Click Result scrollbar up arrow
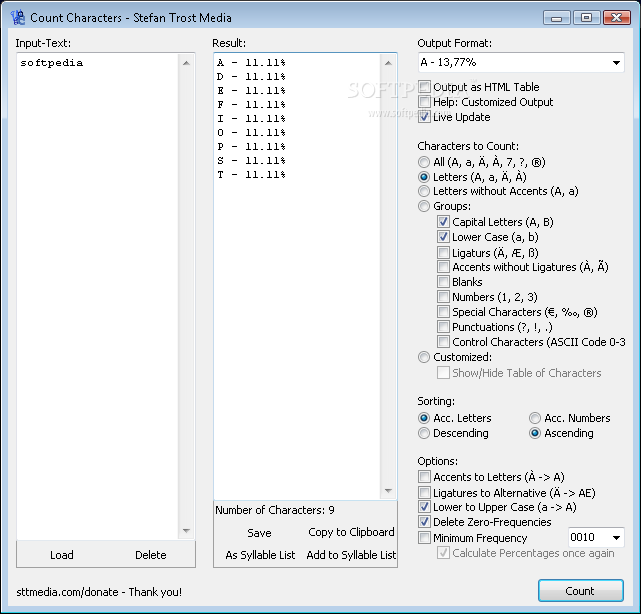641x614 pixels. point(388,63)
